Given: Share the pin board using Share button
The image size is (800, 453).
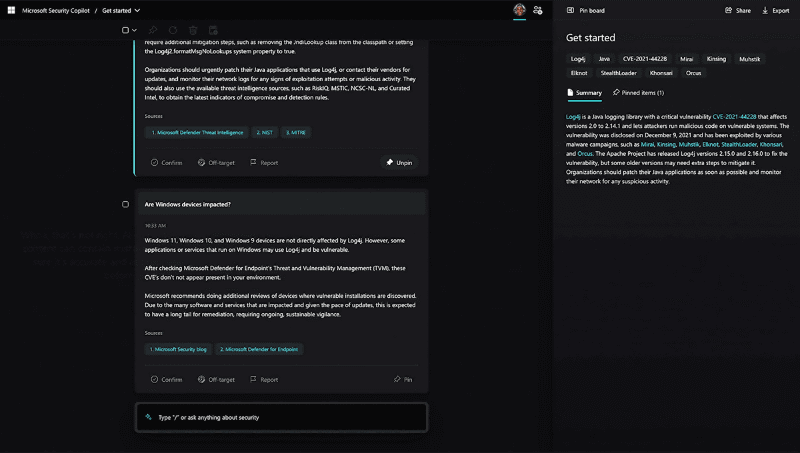Looking at the screenshot, I should pyautogui.click(x=737, y=10).
